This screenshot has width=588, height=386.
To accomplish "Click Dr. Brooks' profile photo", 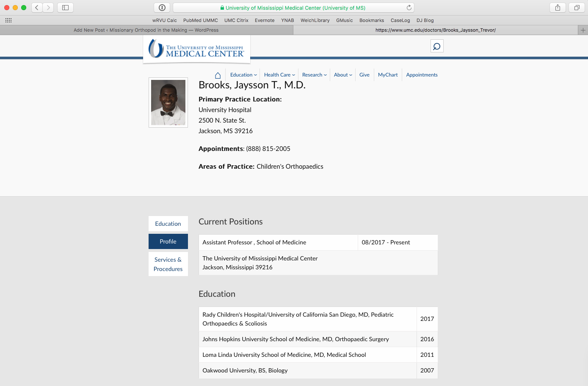I will pos(168,102).
